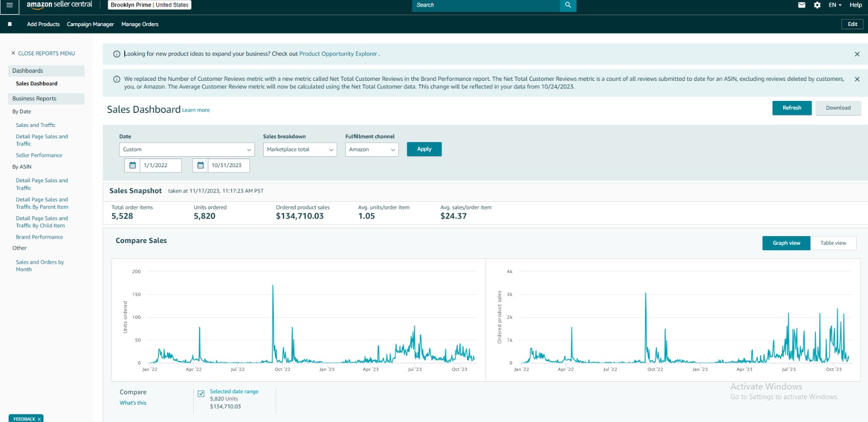This screenshot has height=422, width=868.
Task: Switch to Graph view
Action: point(787,243)
